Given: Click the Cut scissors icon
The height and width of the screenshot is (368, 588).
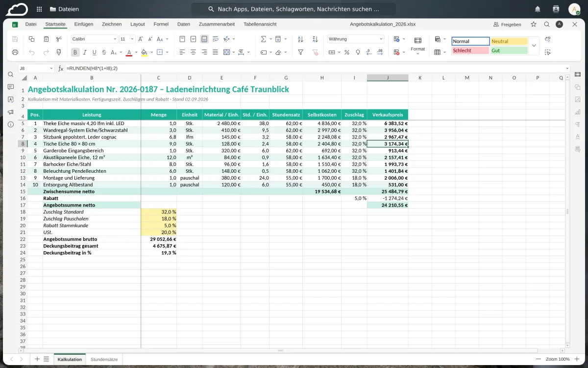Looking at the screenshot, I should point(59,39).
